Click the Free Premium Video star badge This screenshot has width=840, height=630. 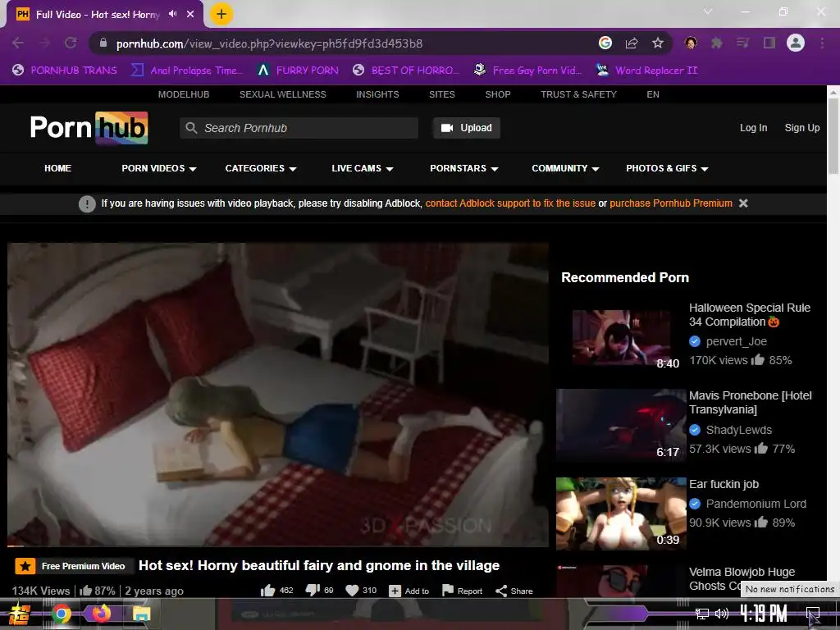25,566
